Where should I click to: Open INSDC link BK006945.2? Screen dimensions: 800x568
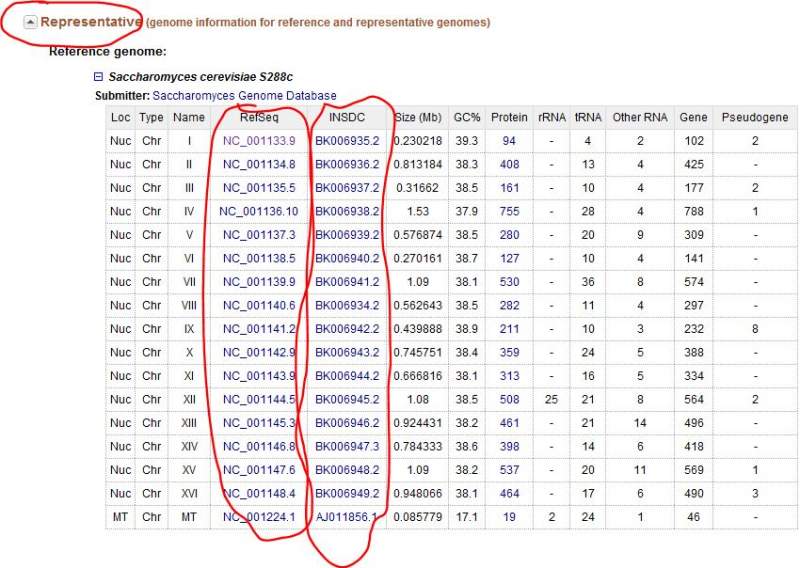pyautogui.click(x=347, y=399)
